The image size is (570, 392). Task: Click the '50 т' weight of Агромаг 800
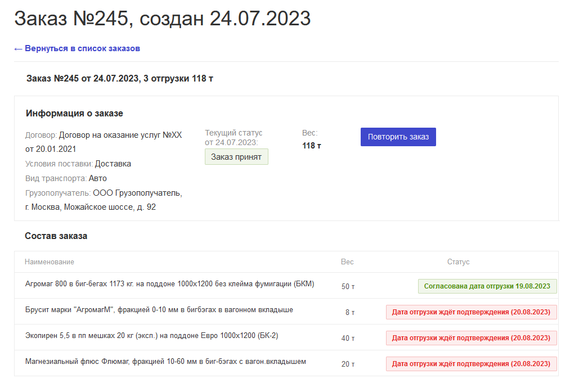click(348, 286)
